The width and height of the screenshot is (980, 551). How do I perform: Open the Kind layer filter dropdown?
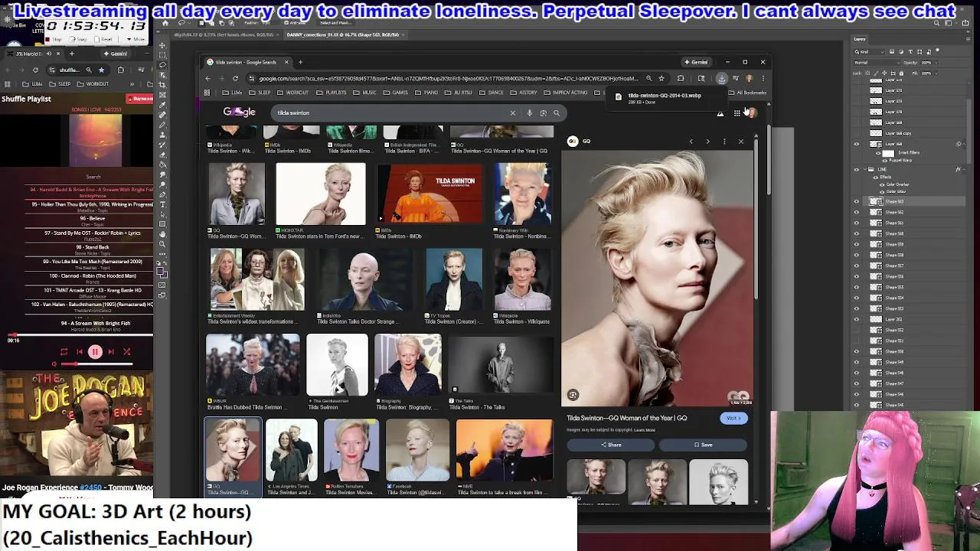870,52
